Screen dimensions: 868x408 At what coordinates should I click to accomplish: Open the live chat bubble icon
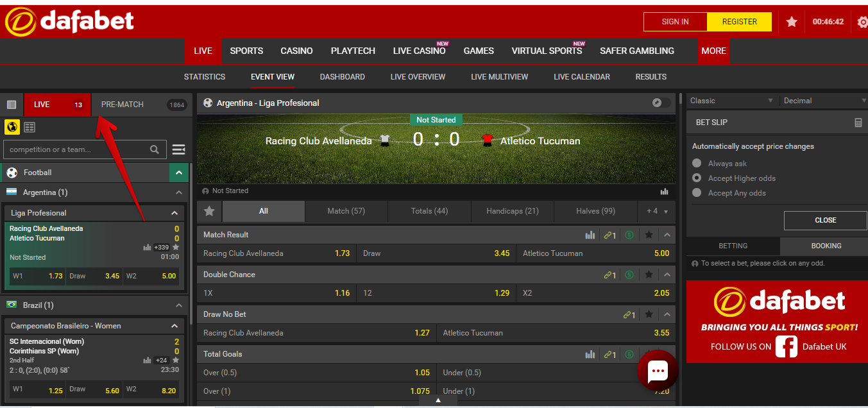[658, 371]
